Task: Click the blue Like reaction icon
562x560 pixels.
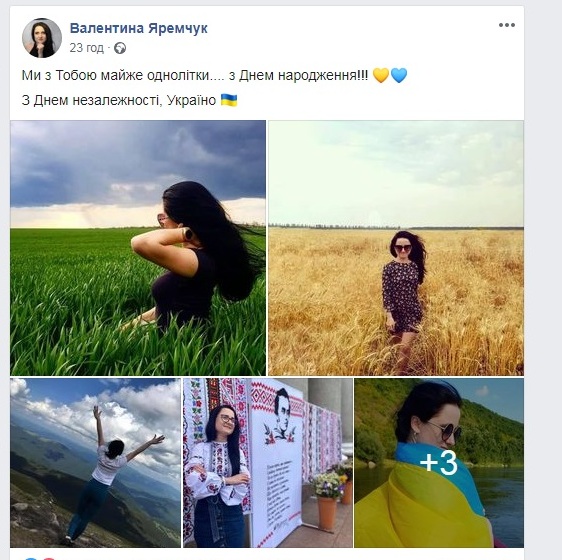Action: [30, 559]
